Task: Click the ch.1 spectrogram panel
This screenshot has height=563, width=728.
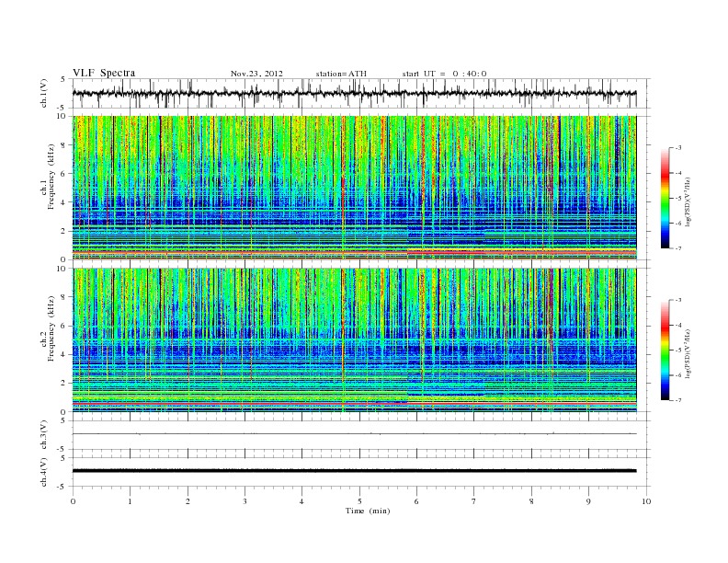Action: pos(354,188)
